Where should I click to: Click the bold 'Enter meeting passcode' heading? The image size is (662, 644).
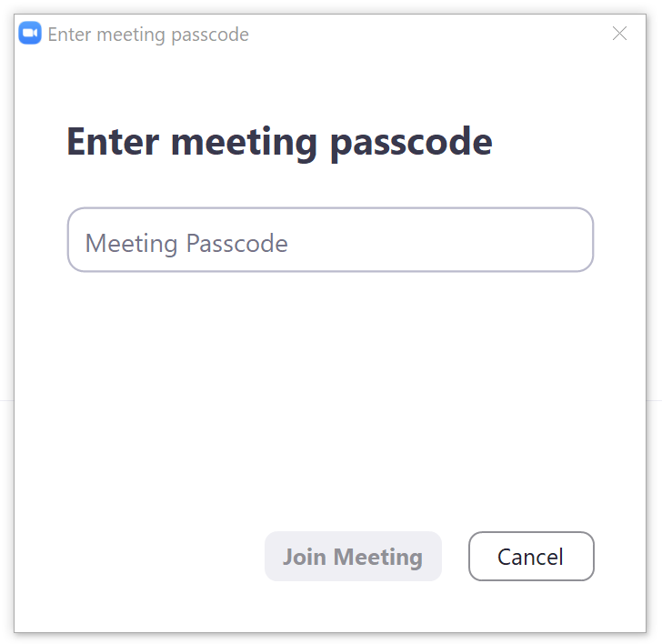click(279, 142)
